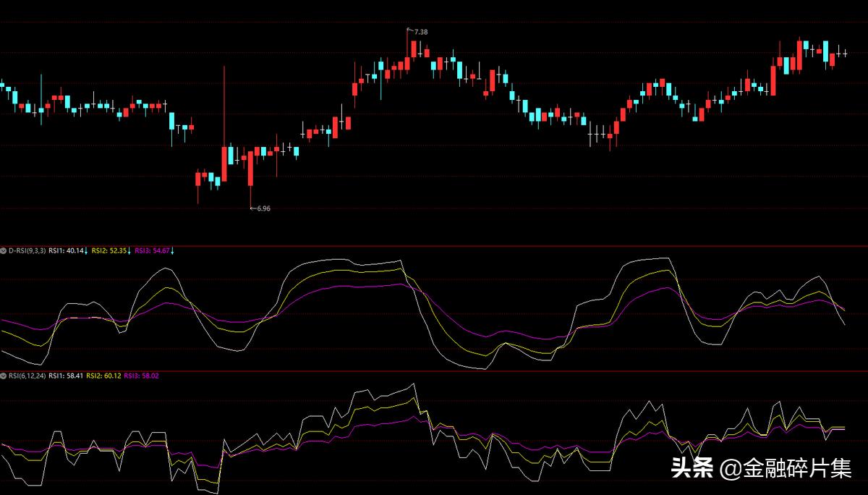Select RSI panel value RSI3: 58.02

(x=141, y=376)
